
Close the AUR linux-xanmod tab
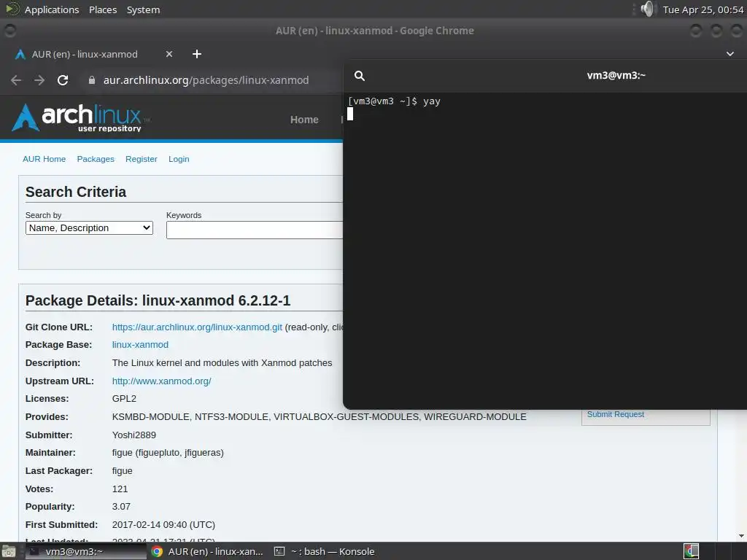pyautogui.click(x=169, y=54)
